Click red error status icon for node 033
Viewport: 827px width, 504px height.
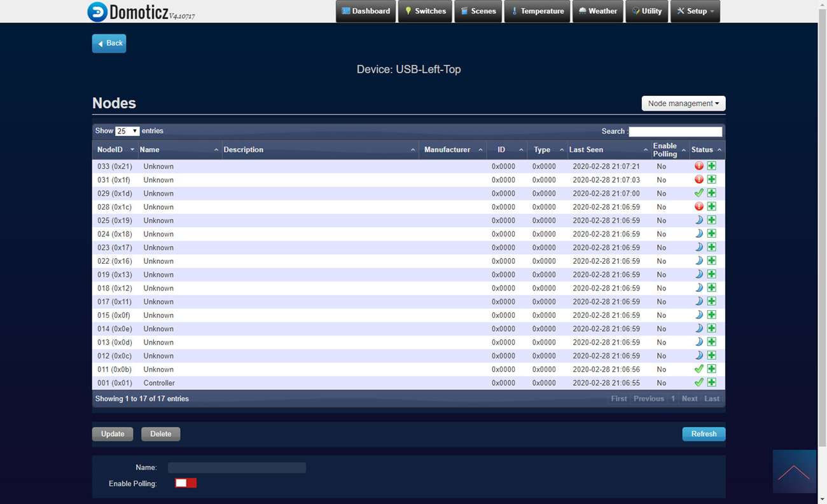click(699, 166)
